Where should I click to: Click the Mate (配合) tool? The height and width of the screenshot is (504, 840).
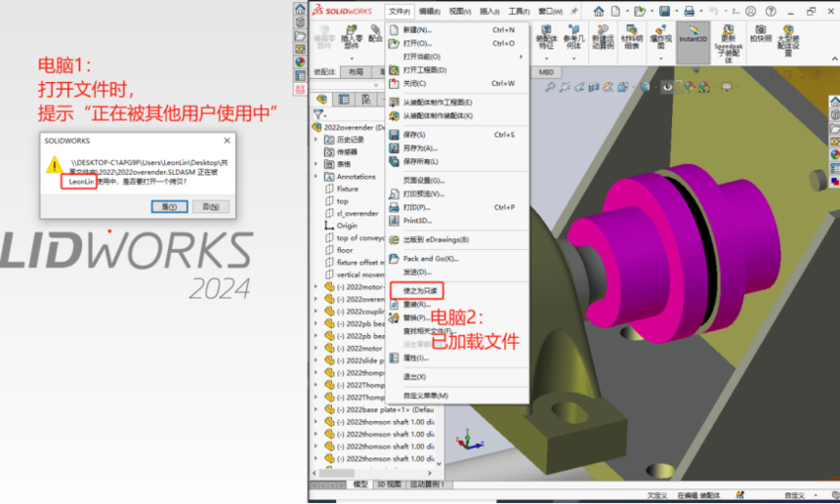[375, 33]
